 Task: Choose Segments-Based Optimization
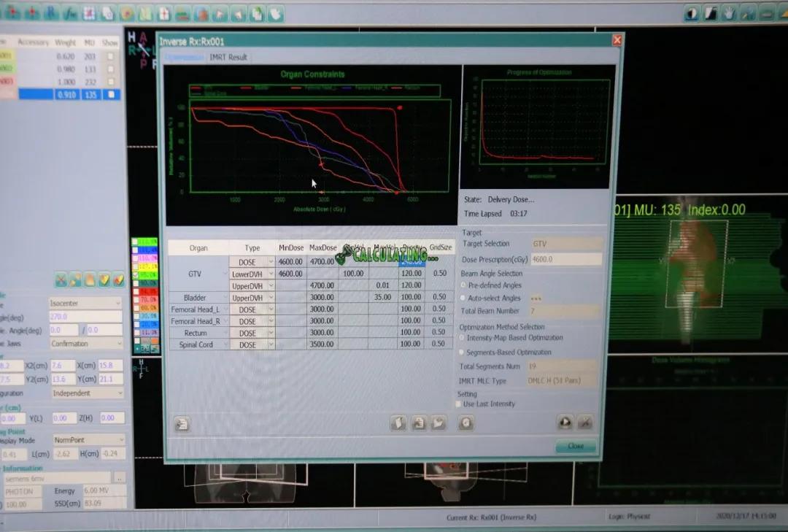(462, 352)
